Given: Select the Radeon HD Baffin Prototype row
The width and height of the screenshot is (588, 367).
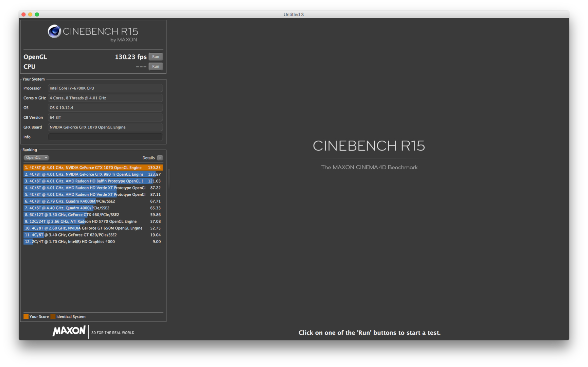Looking at the screenshot, I should pos(92,181).
